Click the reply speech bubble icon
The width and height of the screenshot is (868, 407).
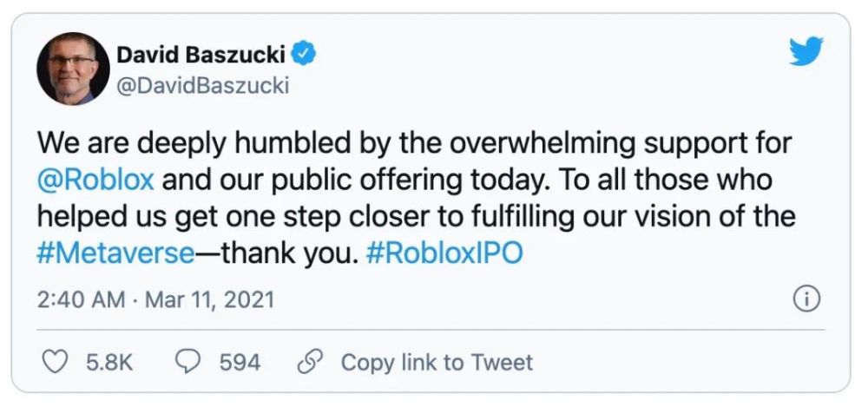click(187, 361)
